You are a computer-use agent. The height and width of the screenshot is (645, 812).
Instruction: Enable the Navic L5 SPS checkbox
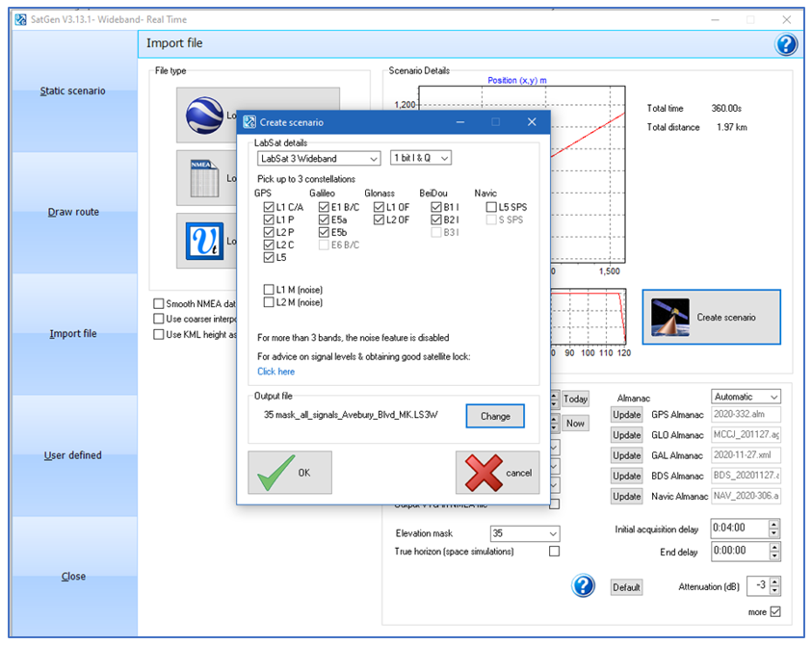[x=491, y=207]
